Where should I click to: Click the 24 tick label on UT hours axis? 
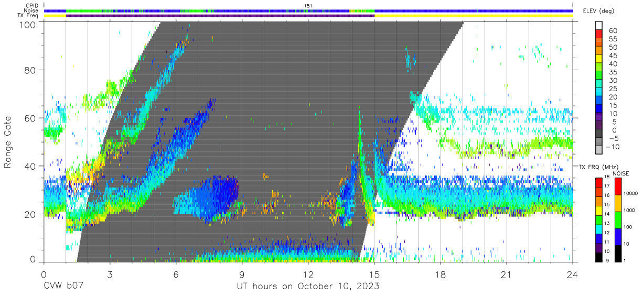point(573,274)
